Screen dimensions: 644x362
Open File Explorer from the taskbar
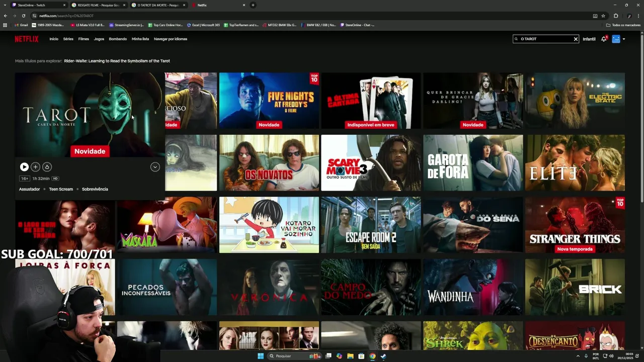(x=350, y=356)
